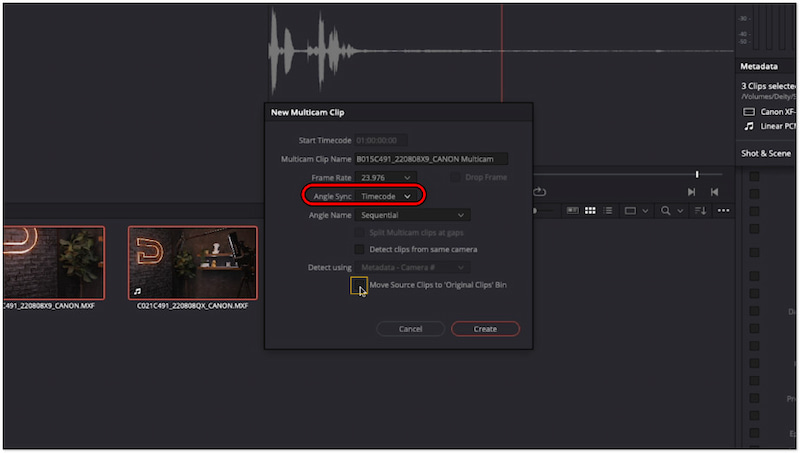
Task: Open the media pool search magnifier
Action: (663, 211)
